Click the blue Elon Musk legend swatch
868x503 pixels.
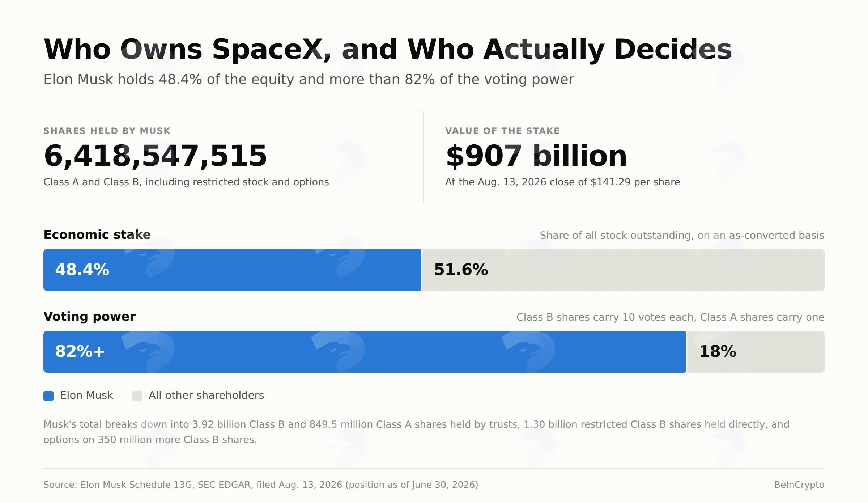(x=48, y=396)
